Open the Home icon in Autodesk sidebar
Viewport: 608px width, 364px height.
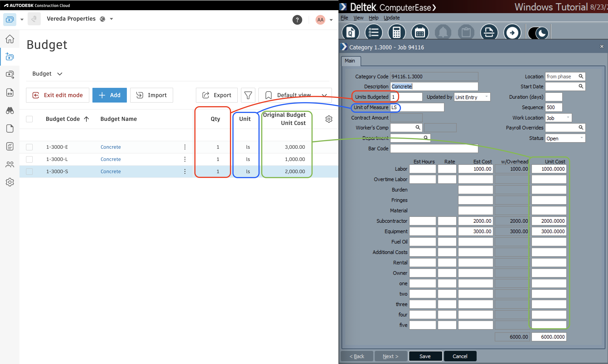(10, 39)
